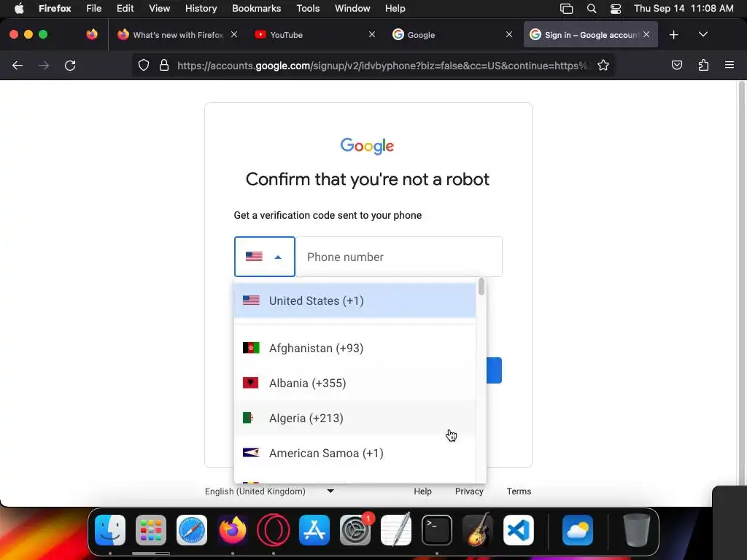
Task: Open the View menu
Action: click(159, 8)
